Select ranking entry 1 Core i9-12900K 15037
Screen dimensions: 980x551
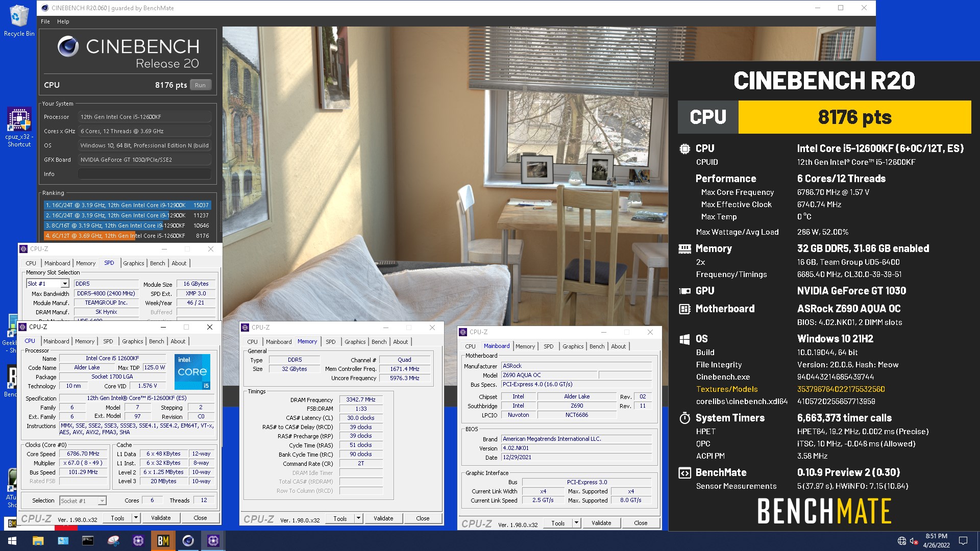[127, 205]
